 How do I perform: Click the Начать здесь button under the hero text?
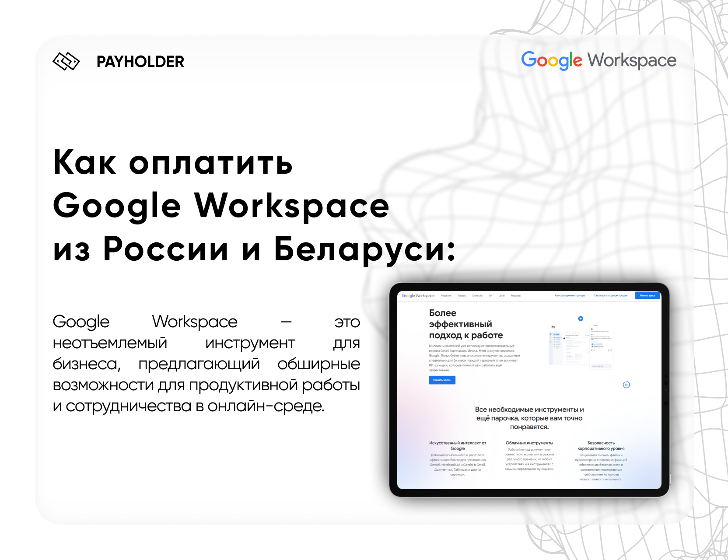pos(442,380)
